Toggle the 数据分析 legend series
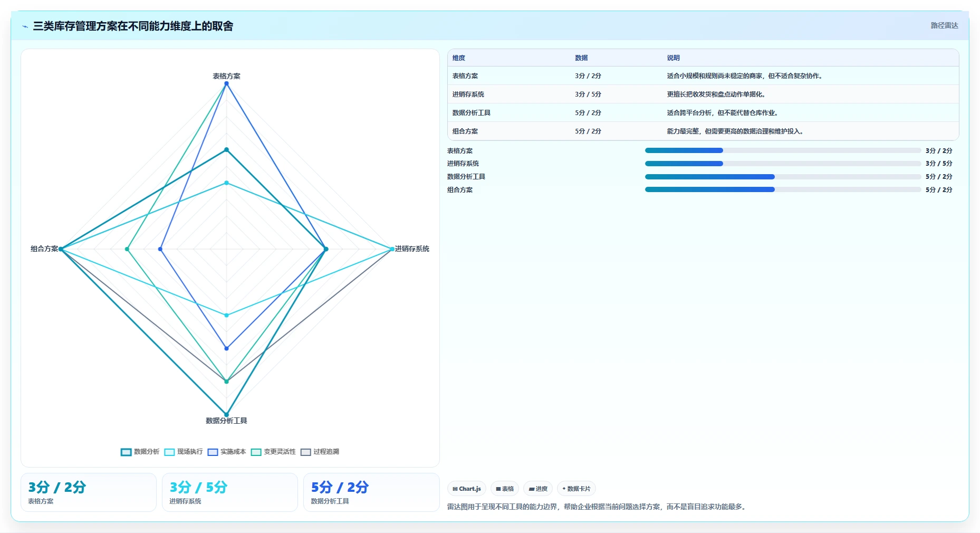 pos(140,452)
